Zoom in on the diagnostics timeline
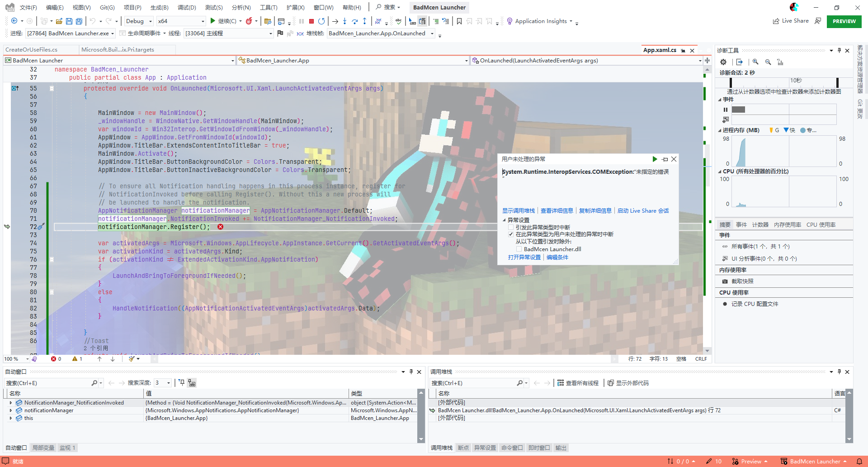 coord(755,62)
